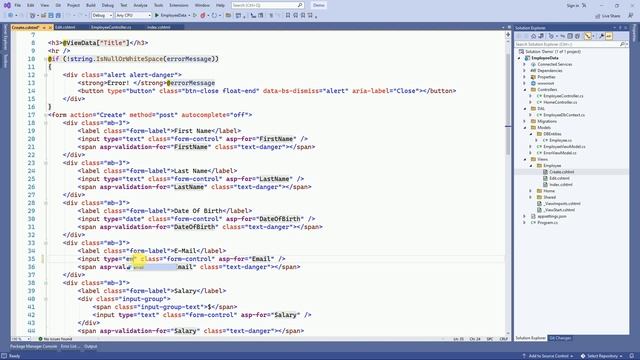The width and height of the screenshot is (640, 360).
Task: Open the Build menu
Action: click(x=91, y=5)
